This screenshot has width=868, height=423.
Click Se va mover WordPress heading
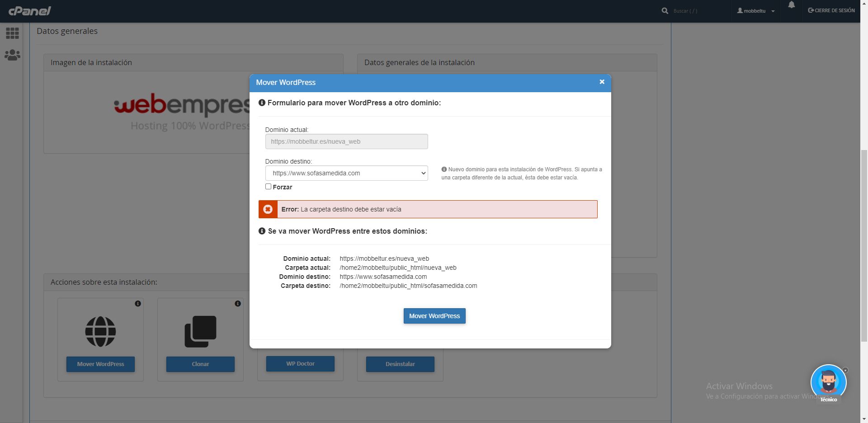click(x=348, y=231)
